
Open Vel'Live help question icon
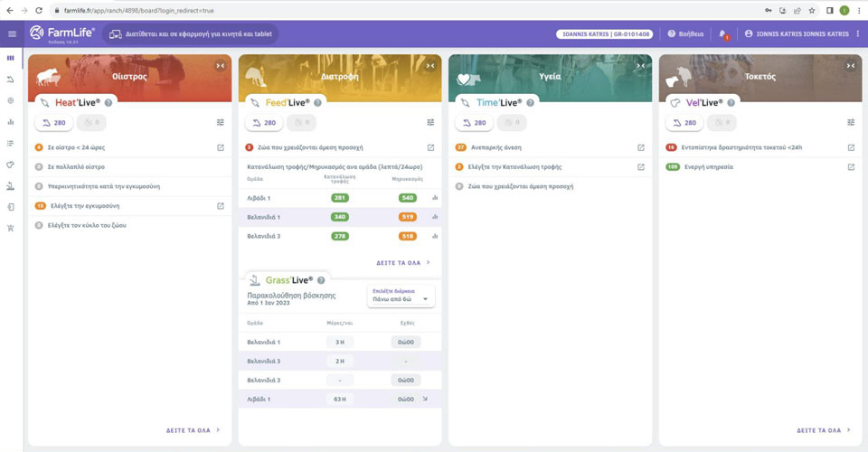[731, 102]
